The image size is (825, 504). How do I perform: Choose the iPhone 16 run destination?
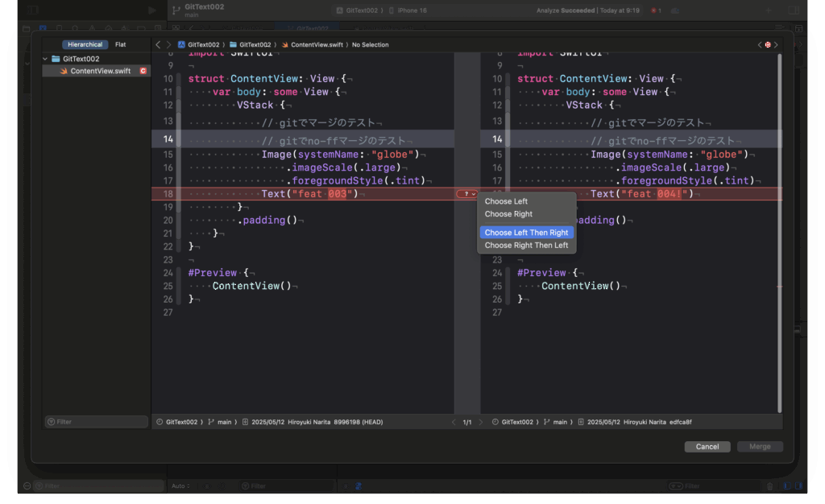(408, 10)
